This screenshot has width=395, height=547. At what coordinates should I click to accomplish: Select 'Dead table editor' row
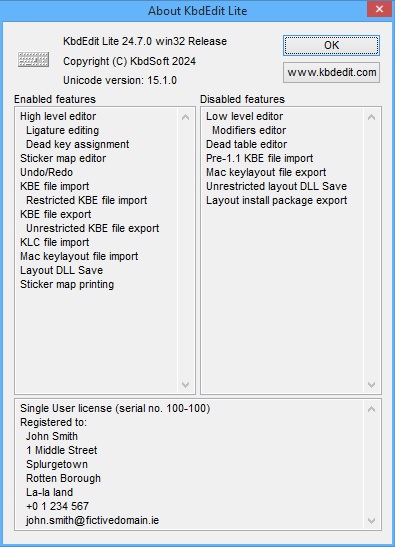246,144
